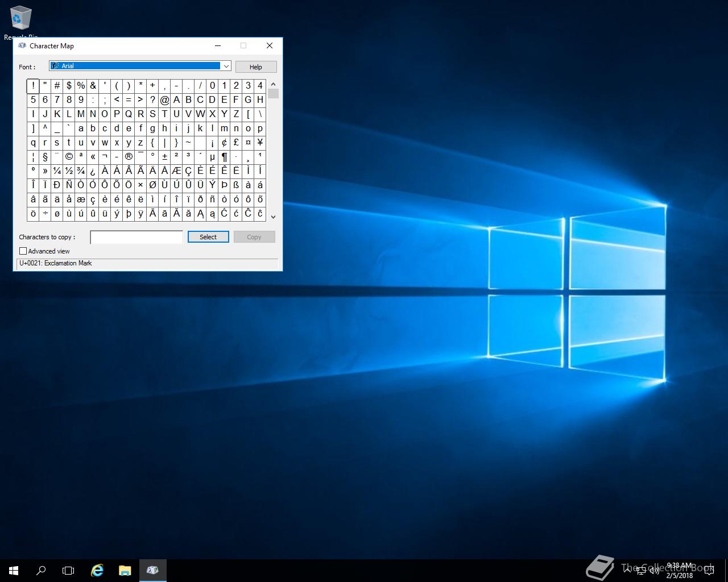Select the ampersand & character cell

(93, 86)
